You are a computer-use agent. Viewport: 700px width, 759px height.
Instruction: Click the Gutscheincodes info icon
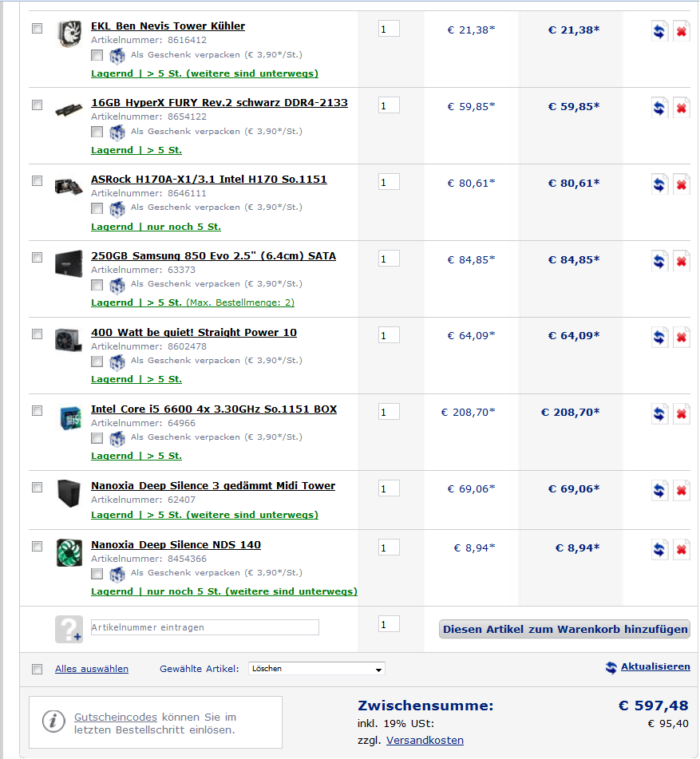coord(53,721)
